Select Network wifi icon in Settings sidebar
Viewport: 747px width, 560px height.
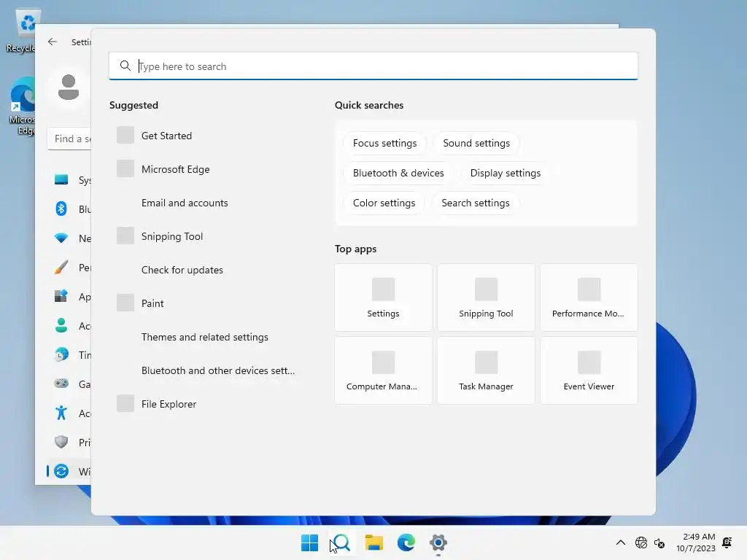pos(61,238)
